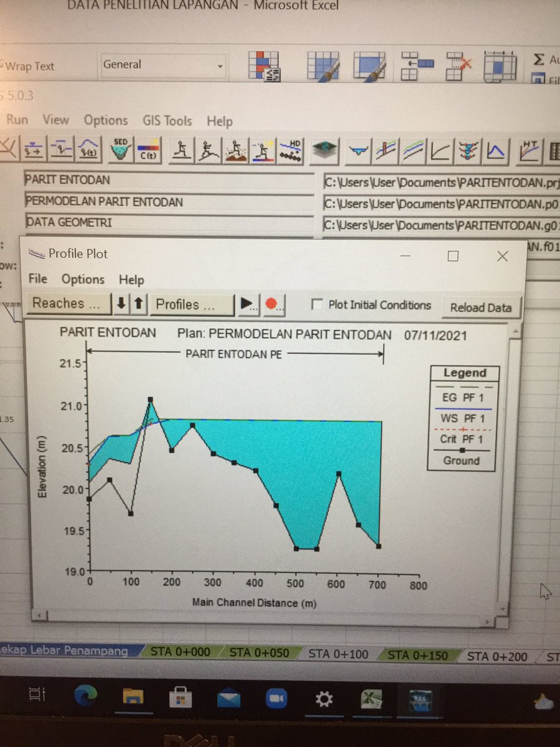View Cross Sections icon in HEC-RAS toolbar
This screenshot has height=747, width=560.
pos(360,150)
